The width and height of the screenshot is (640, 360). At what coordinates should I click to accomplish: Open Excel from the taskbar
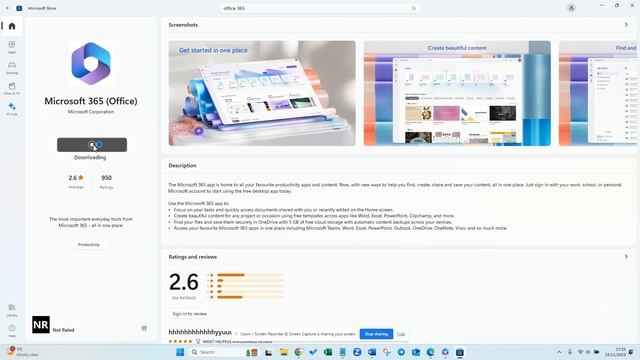[328, 352]
